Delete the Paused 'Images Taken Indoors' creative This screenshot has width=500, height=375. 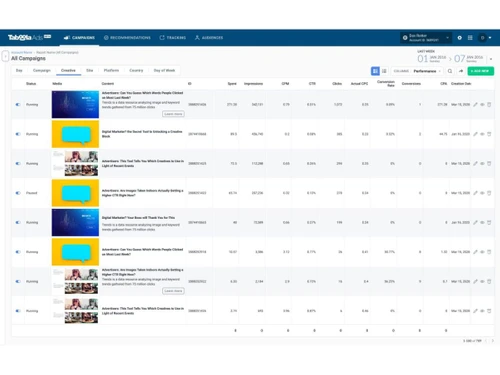click(x=489, y=193)
